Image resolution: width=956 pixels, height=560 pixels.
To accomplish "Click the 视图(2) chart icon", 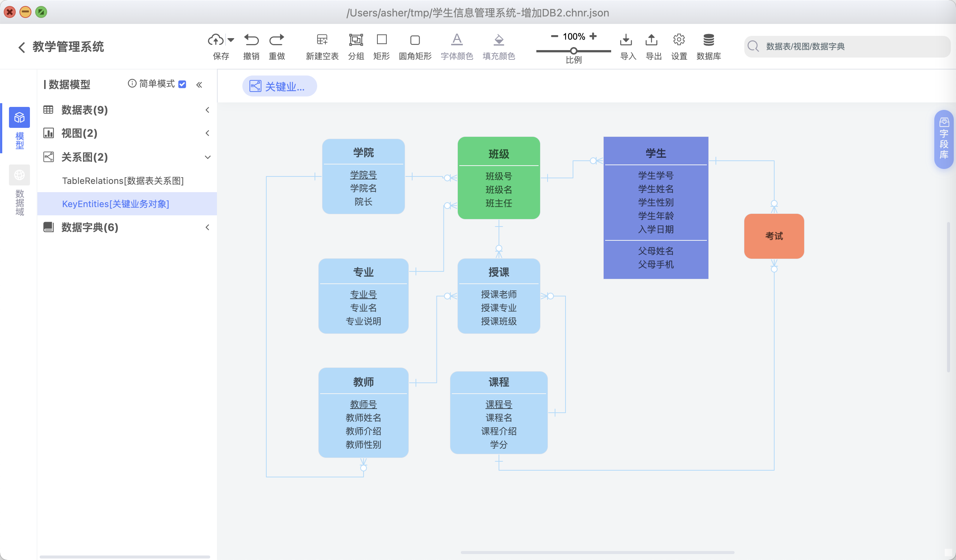I will [48, 133].
